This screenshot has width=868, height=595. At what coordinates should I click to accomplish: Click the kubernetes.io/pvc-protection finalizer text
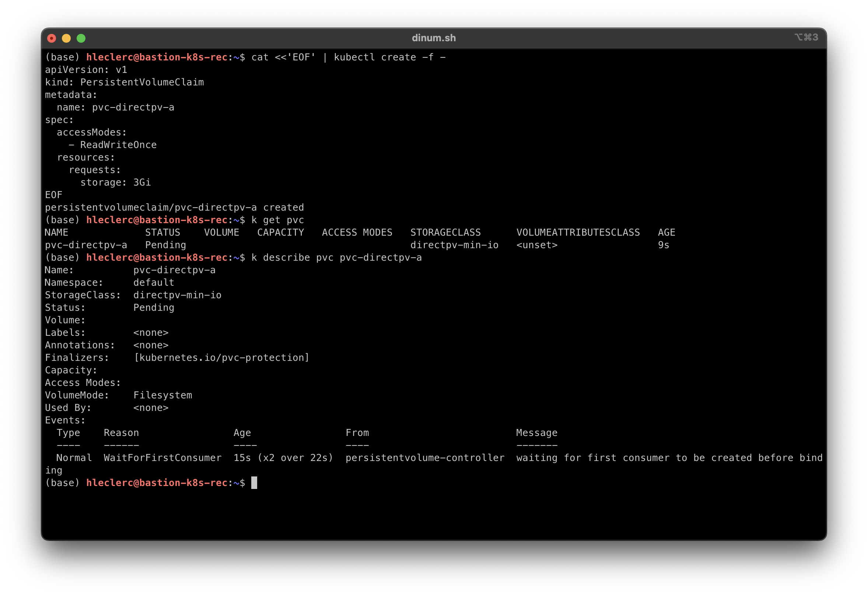(x=221, y=358)
